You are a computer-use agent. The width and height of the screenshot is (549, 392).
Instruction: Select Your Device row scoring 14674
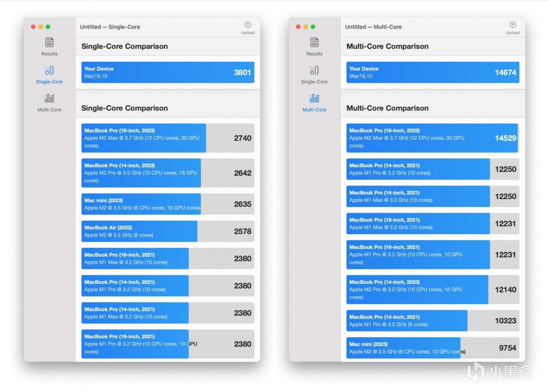[x=433, y=72]
